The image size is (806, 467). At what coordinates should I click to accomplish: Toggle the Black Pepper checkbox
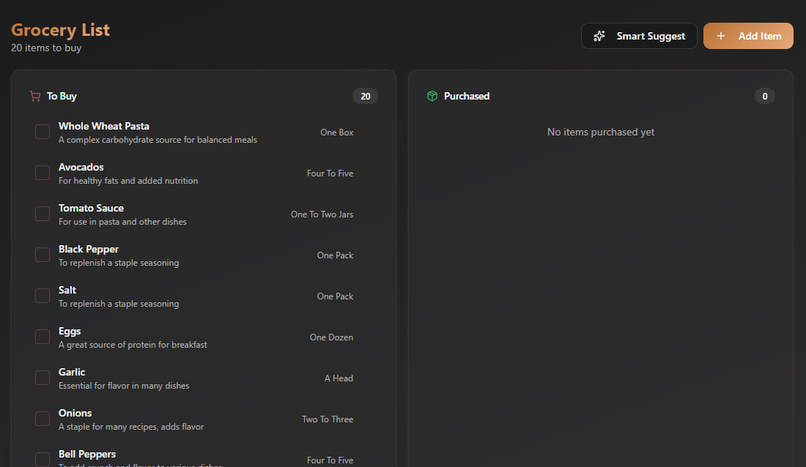pos(42,255)
